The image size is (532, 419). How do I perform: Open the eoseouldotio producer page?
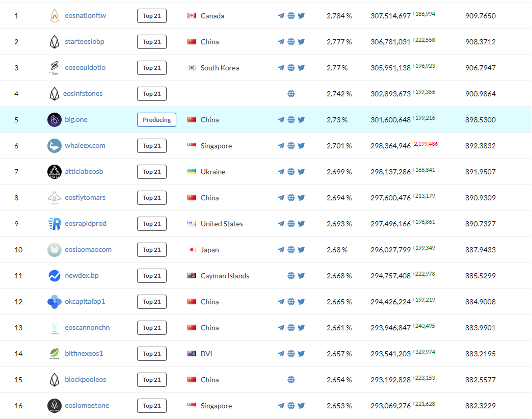click(85, 67)
